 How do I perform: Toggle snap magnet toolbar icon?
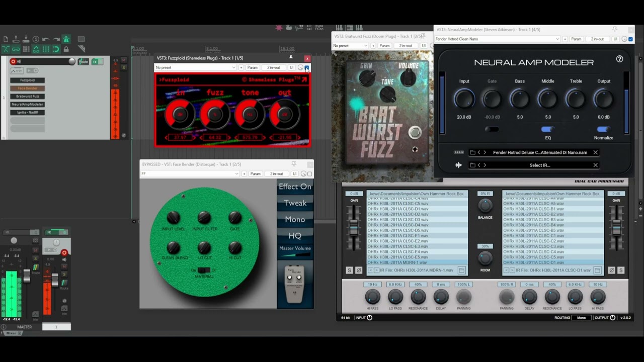click(x=56, y=49)
